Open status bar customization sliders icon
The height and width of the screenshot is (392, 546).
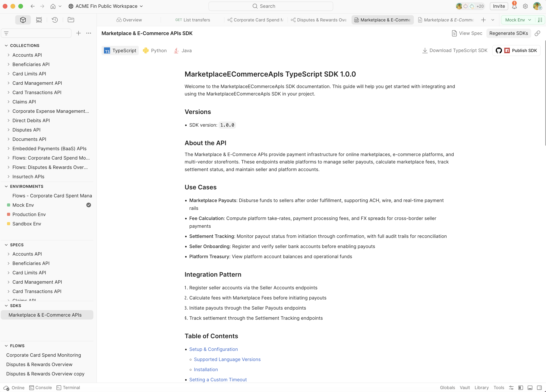click(x=511, y=388)
